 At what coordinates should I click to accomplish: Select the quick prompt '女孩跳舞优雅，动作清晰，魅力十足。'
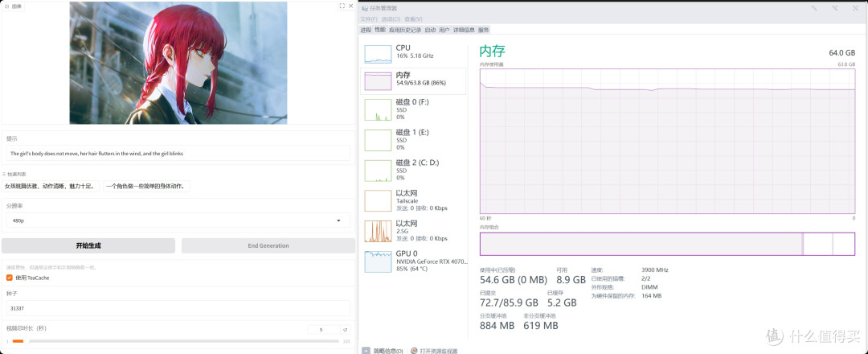click(x=51, y=186)
